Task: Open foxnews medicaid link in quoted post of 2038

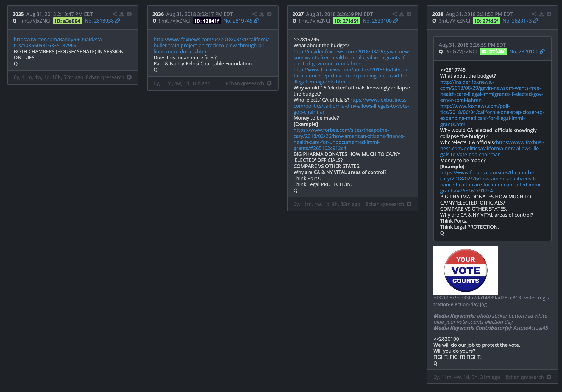Action: 492,115
